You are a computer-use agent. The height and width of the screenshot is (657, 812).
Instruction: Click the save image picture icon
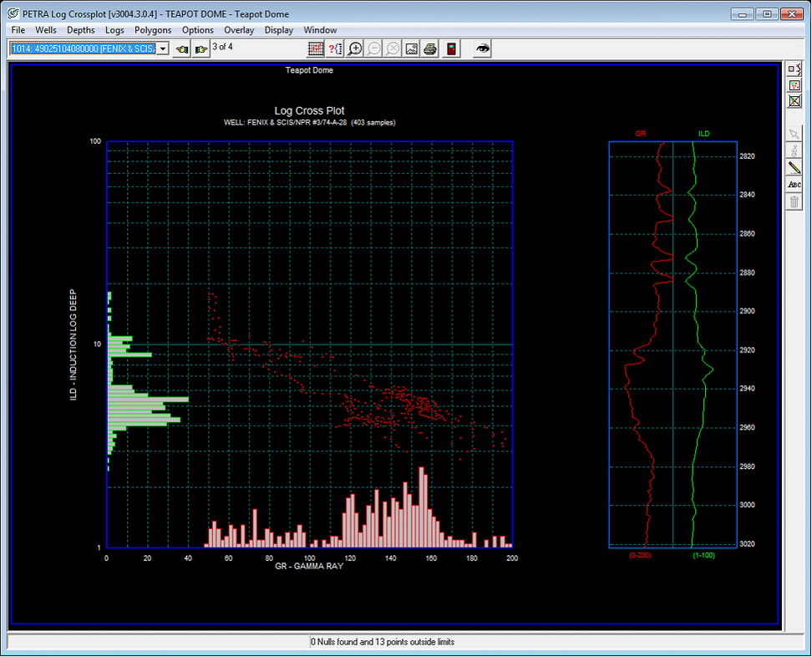(x=411, y=49)
